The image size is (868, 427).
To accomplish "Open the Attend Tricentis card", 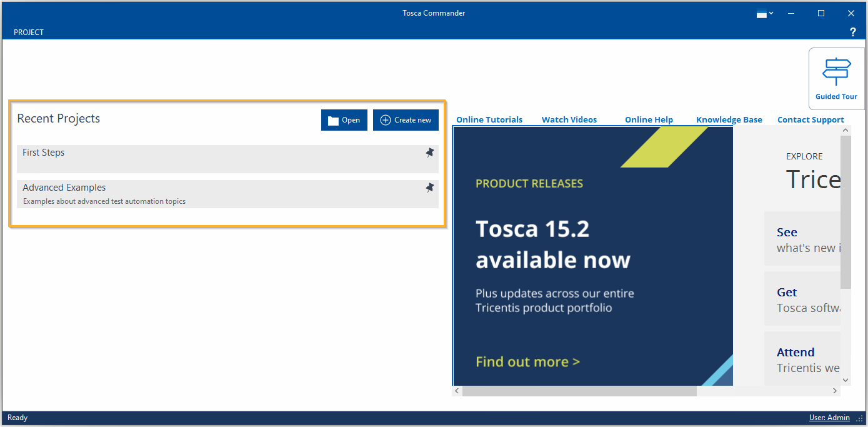I will click(x=802, y=359).
